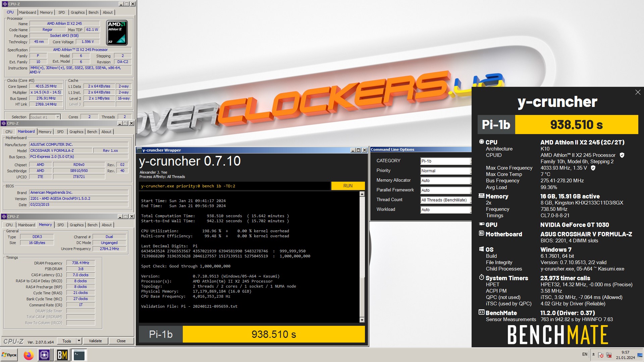Open the About tab in CPU-Z Processor window
Viewport: 644px width, 362px height.
coord(108,12)
